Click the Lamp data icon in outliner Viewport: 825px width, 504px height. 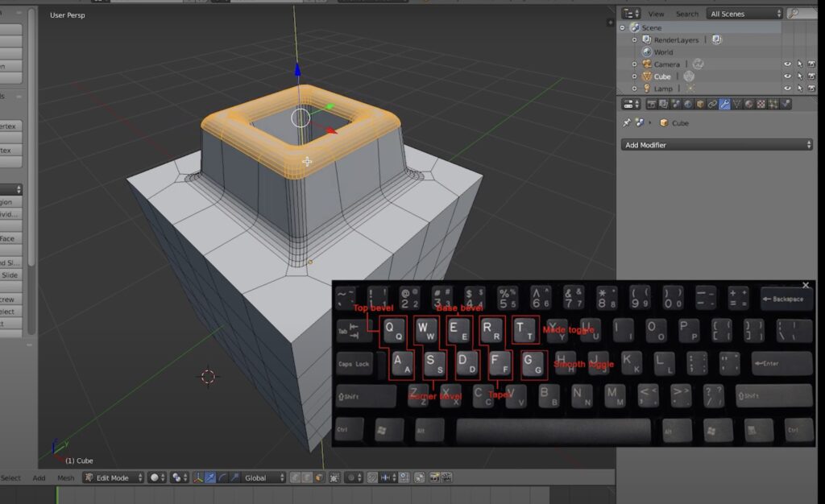coord(690,89)
